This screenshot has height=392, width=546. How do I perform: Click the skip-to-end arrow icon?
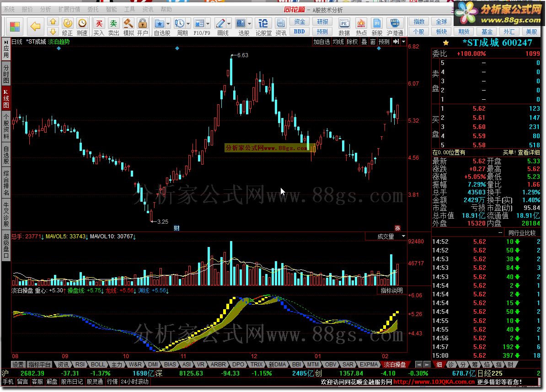pyautogui.click(x=396, y=42)
